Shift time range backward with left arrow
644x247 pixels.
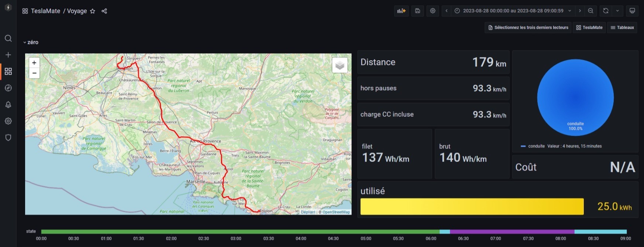coord(446,11)
